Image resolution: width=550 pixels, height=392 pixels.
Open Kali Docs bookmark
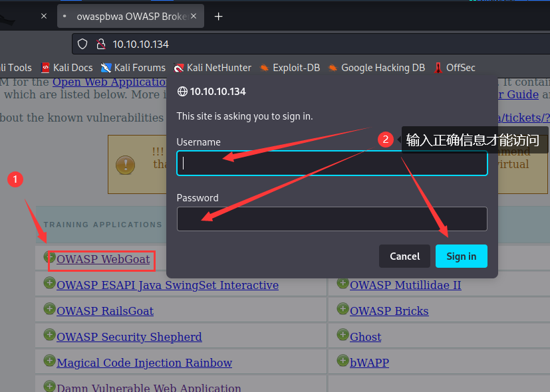67,68
